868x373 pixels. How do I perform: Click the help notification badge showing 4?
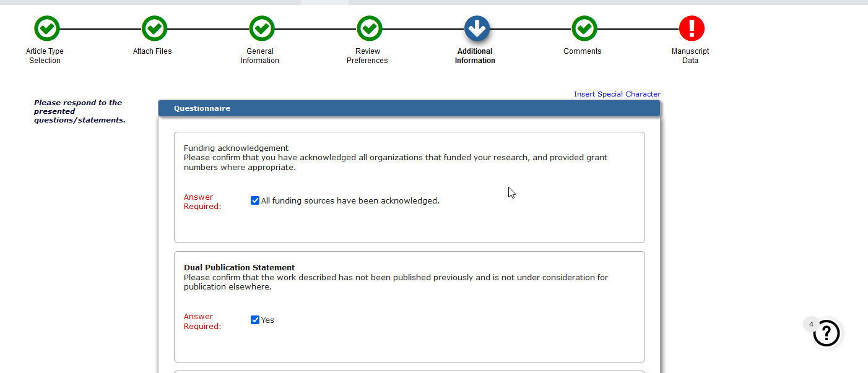tap(810, 324)
